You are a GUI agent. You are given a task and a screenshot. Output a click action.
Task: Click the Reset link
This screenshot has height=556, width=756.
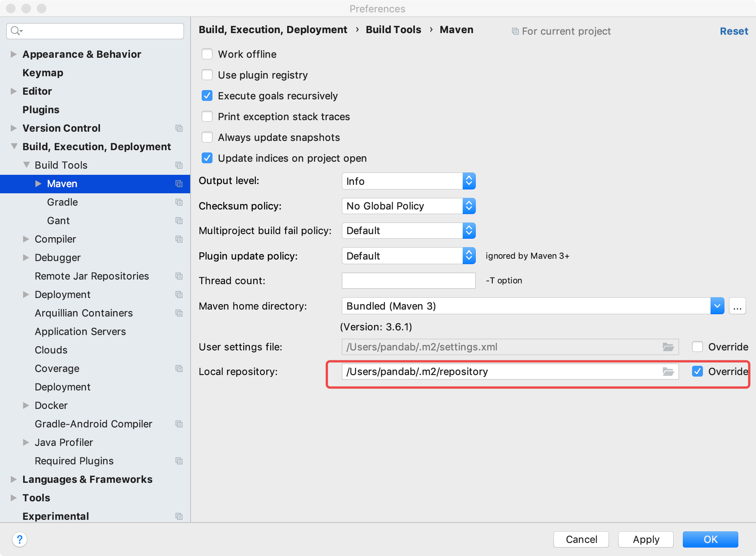coord(734,31)
